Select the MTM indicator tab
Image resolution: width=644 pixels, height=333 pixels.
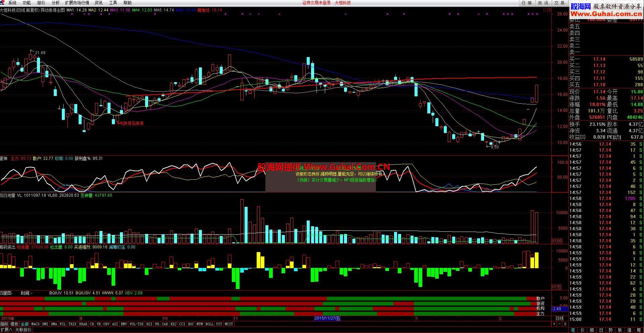pyautogui.click(x=200, y=324)
